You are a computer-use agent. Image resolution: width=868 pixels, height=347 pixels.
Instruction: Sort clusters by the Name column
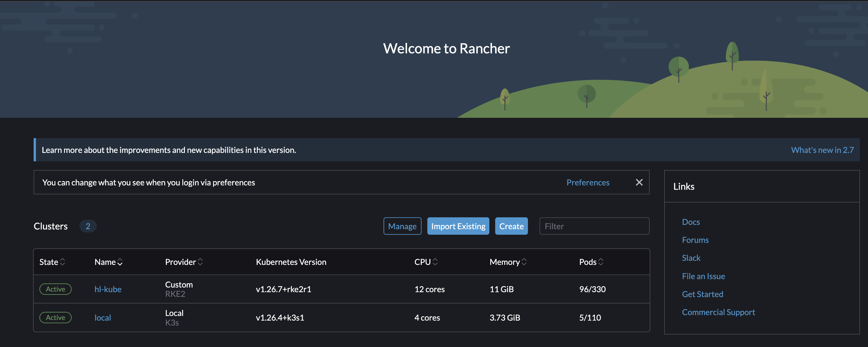click(108, 262)
